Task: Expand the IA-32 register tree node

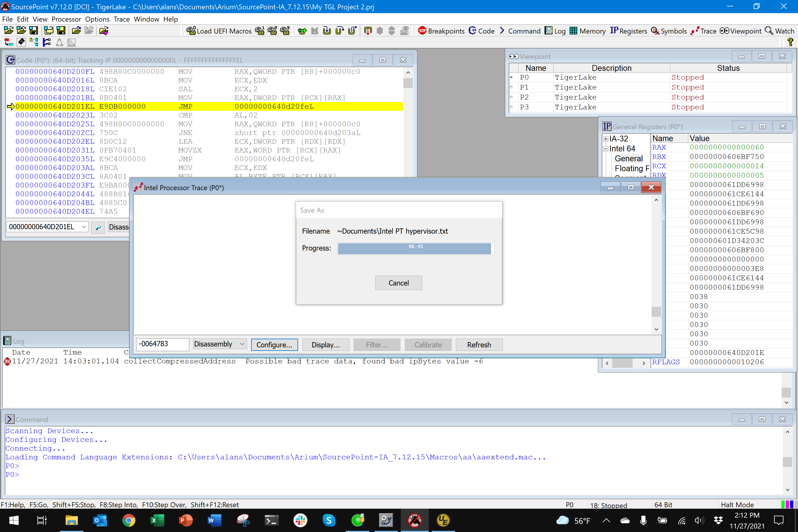Action: pyautogui.click(x=605, y=139)
